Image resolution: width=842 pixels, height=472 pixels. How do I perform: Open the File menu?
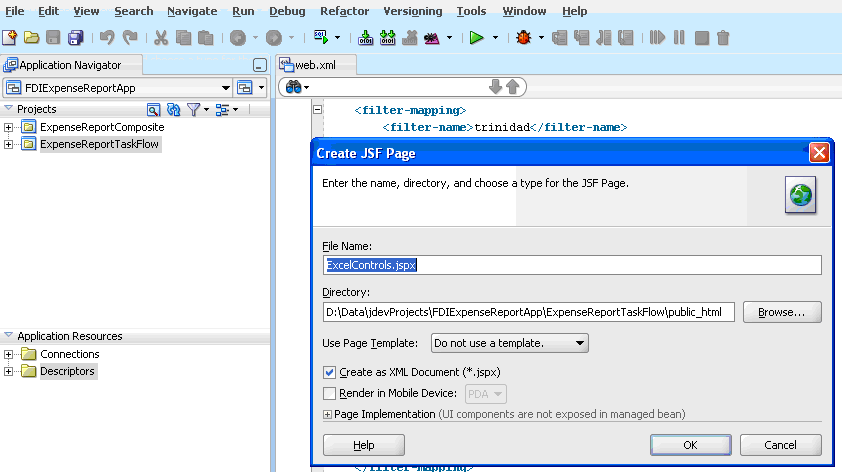pos(14,11)
